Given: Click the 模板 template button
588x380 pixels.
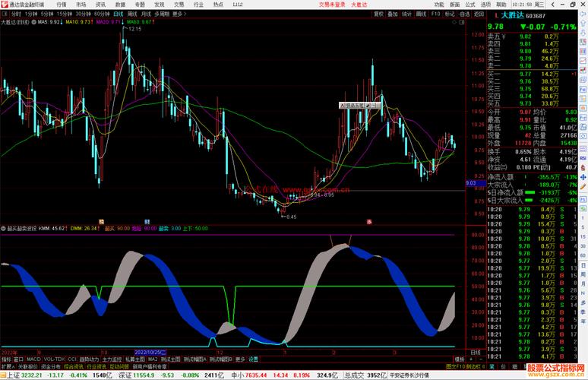Looking at the screenshot, I should coord(460,359).
